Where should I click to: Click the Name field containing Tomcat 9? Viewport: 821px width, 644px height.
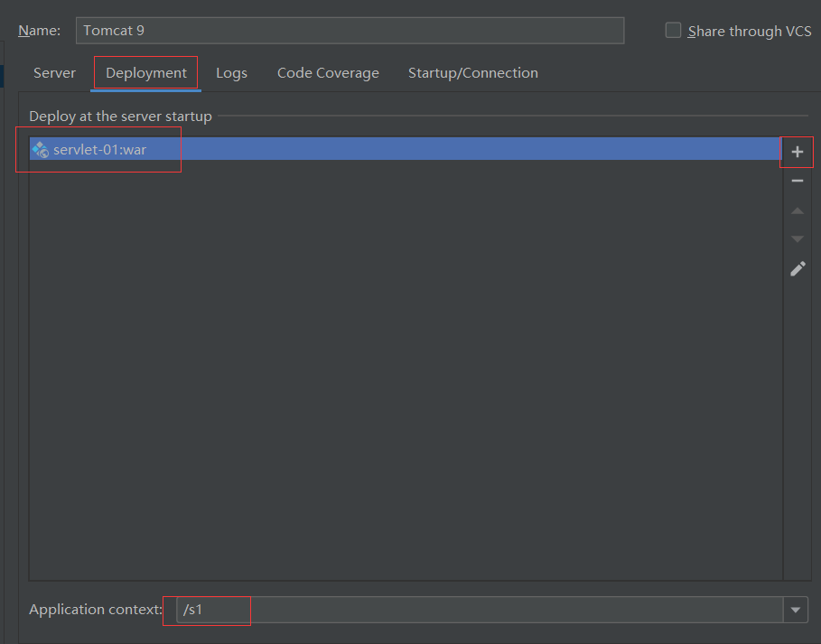350,31
